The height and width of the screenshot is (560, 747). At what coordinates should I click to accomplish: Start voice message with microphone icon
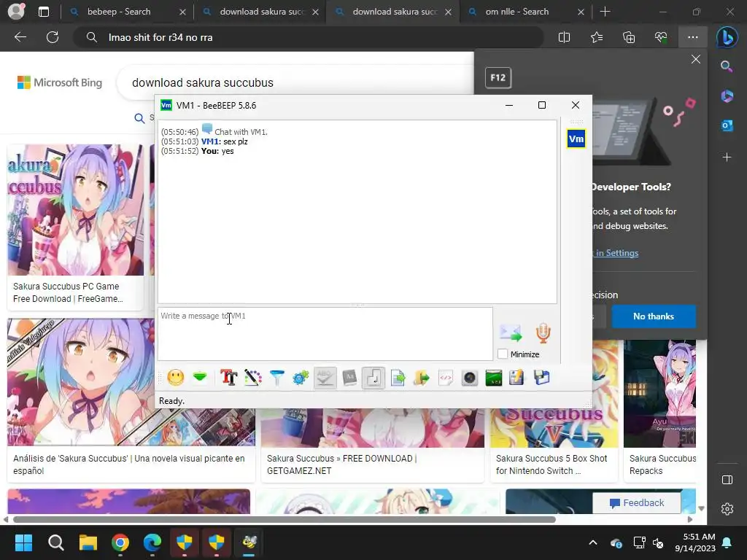click(x=543, y=332)
